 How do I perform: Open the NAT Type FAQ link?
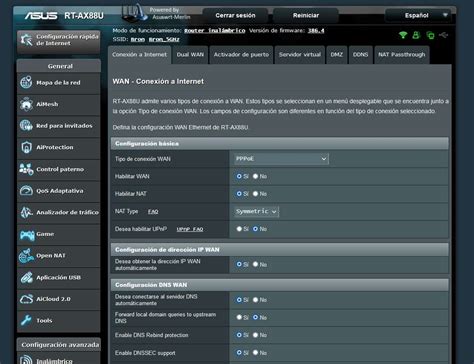coord(153,212)
